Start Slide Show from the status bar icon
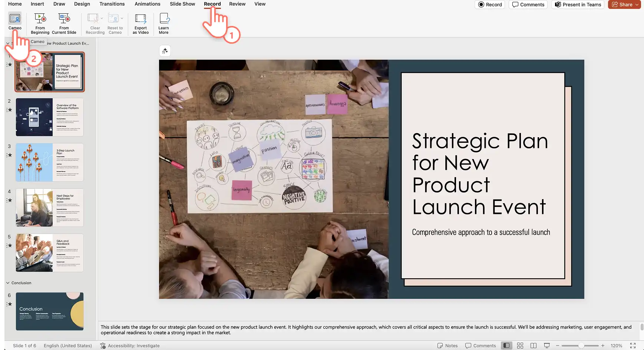The width and height of the screenshot is (644, 350). pyautogui.click(x=547, y=346)
